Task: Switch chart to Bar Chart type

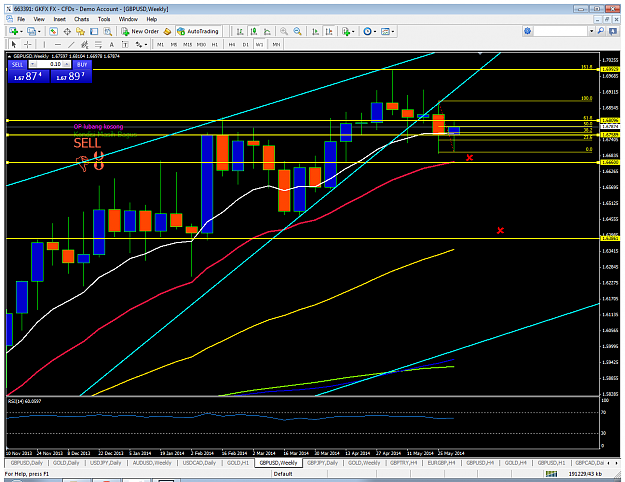Action: (240, 31)
